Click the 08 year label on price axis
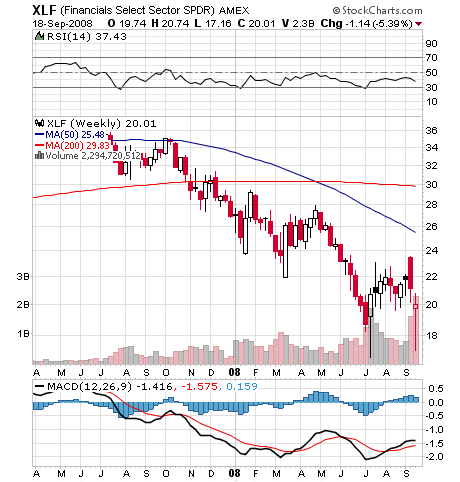Viewport: 460px width, 482px height. 234,372
